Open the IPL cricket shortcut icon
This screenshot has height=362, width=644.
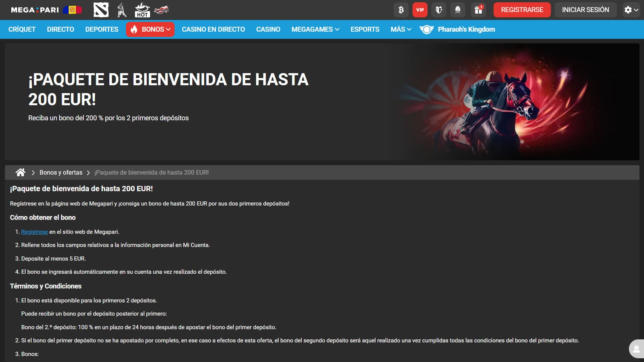pos(121,10)
